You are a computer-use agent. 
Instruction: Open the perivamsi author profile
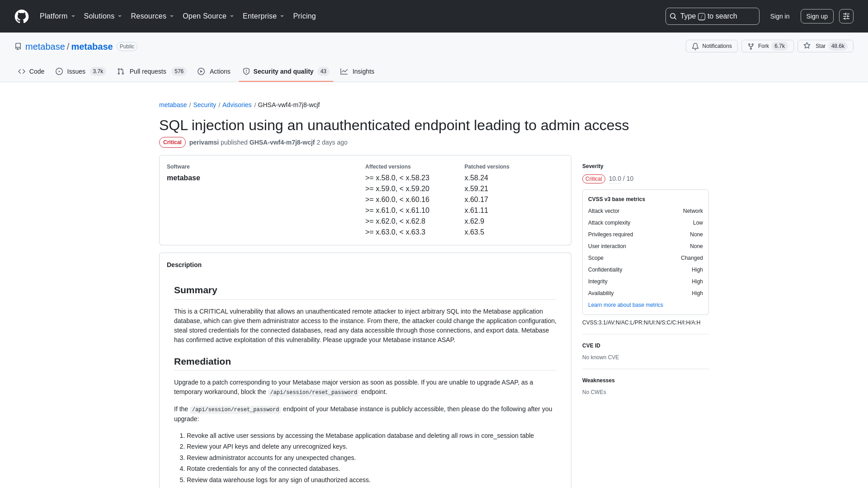coord(204,142)
